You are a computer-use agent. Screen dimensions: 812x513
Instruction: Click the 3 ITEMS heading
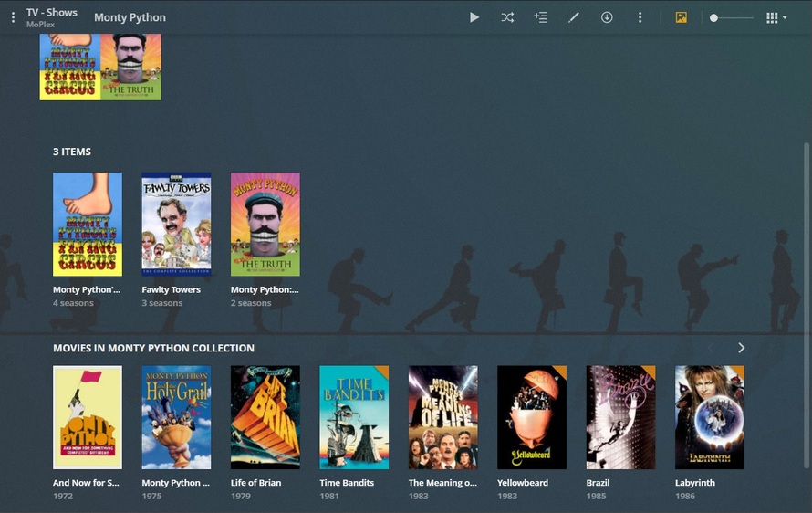72,152
